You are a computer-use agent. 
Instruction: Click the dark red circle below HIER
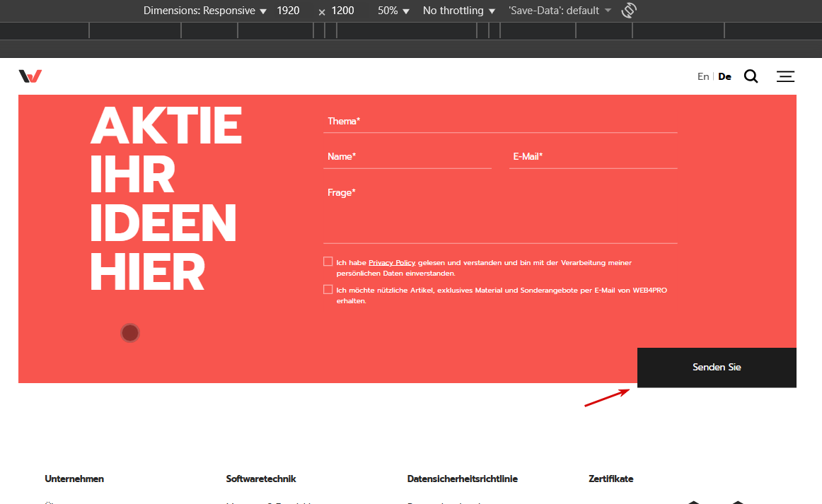point(130,333)
